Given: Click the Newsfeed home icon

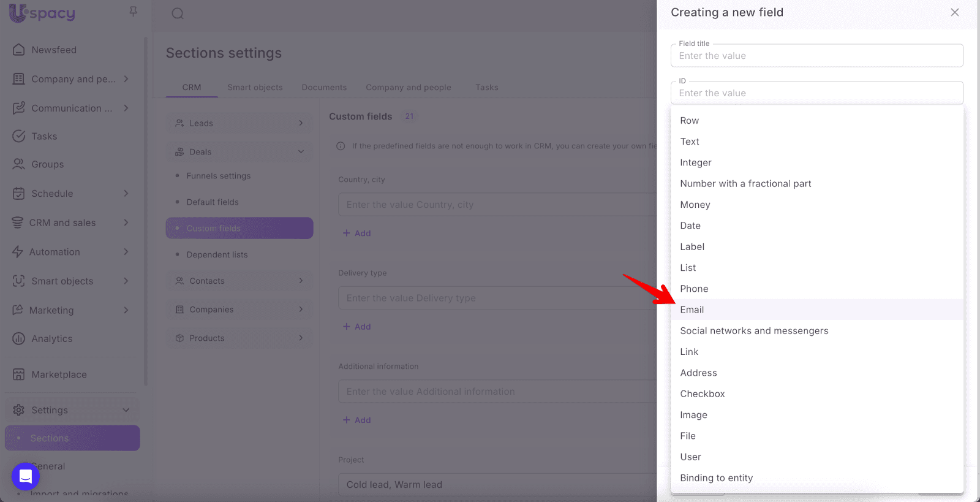Looking at the screenshot, I should (19, 50).
